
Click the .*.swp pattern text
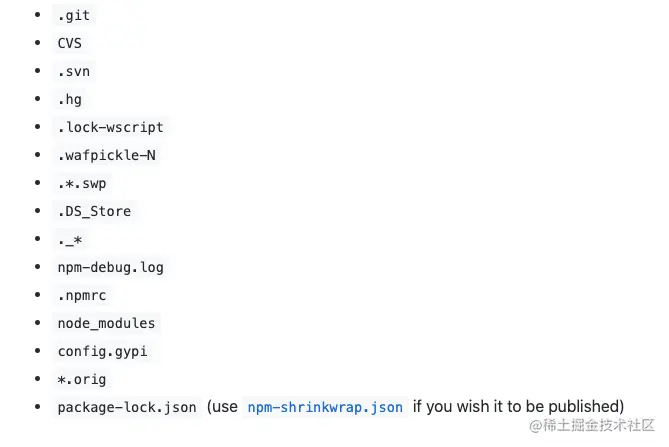[82, 184]
